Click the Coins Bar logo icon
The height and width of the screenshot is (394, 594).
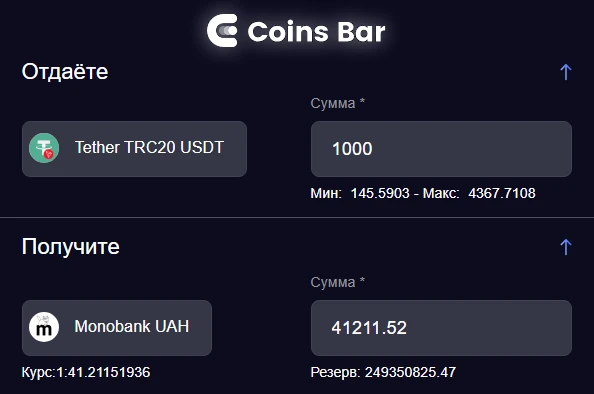222,31
